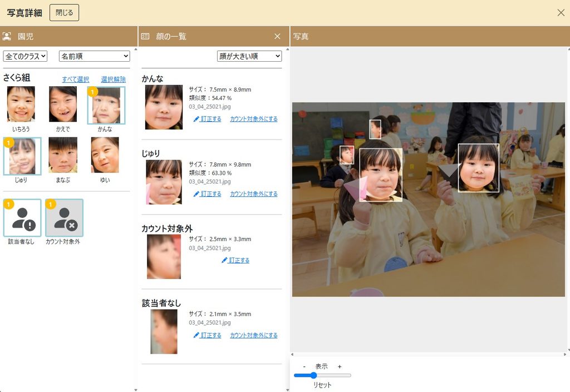Image resolution: width=570 pixels, height=392 pixels.
Task: Click the photo horizontal scrollbar left arrow
Action: pyautogui.click(x=292, y=354)
